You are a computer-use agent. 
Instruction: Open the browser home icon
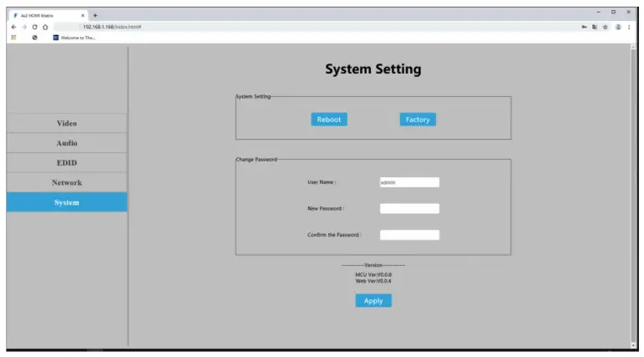tap(45, 27)
